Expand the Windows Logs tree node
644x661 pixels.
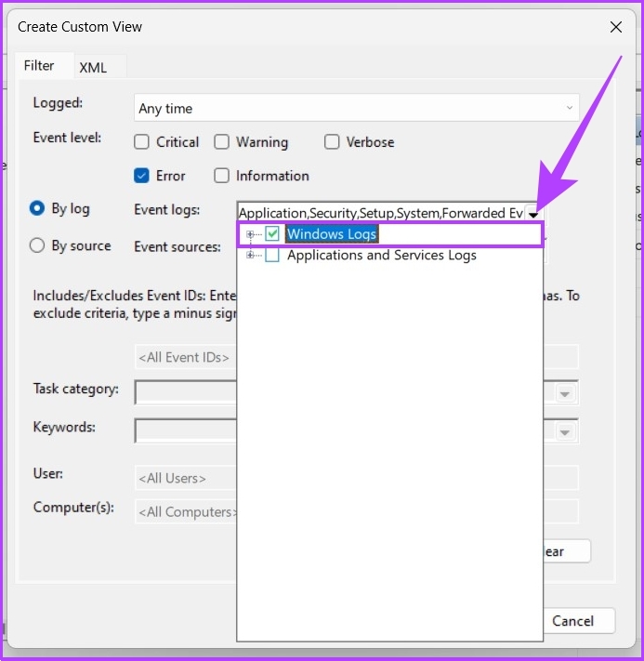click(250, 234)
